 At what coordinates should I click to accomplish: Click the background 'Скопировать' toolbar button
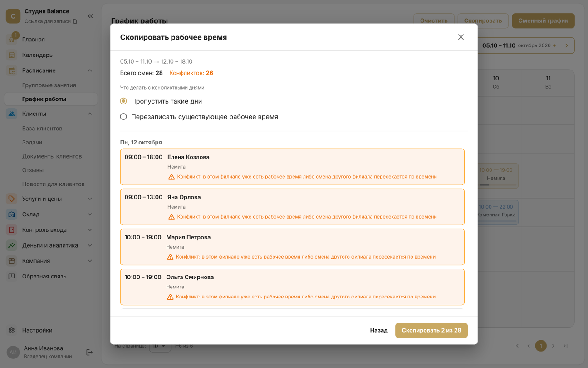pyautogui.click(x=483, y=20)
